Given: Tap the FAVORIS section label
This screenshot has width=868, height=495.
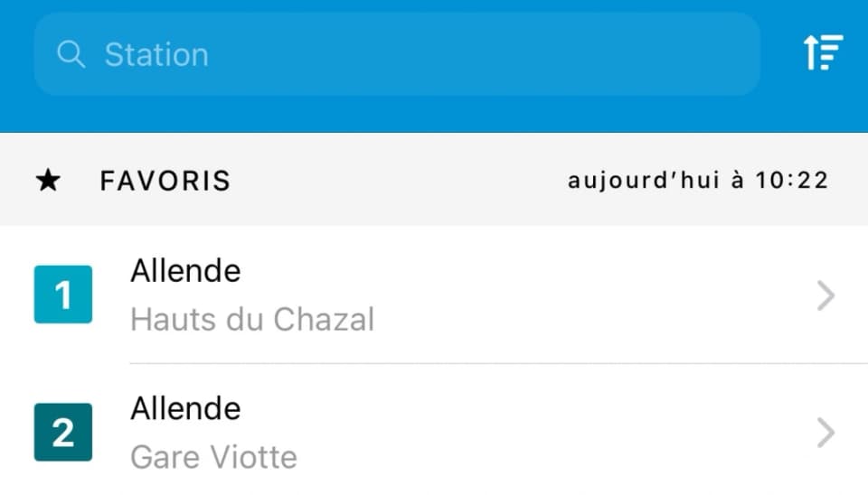Looking at the screenshot, I should pos(165,181).
